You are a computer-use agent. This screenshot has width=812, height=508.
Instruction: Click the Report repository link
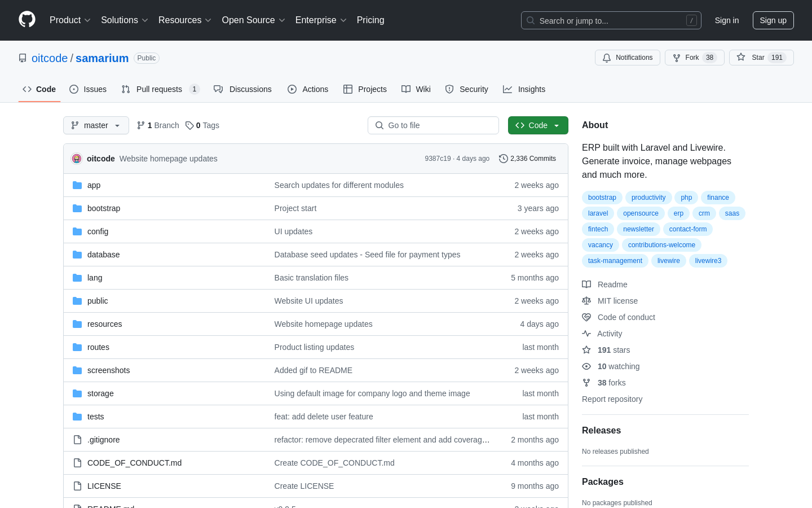tap(612, 399)
